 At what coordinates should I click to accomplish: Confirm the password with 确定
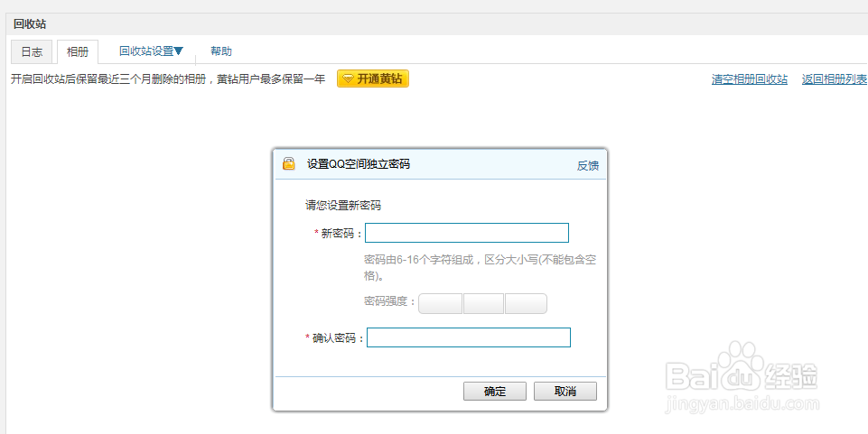pyautogui.click(x=494, y=392)
